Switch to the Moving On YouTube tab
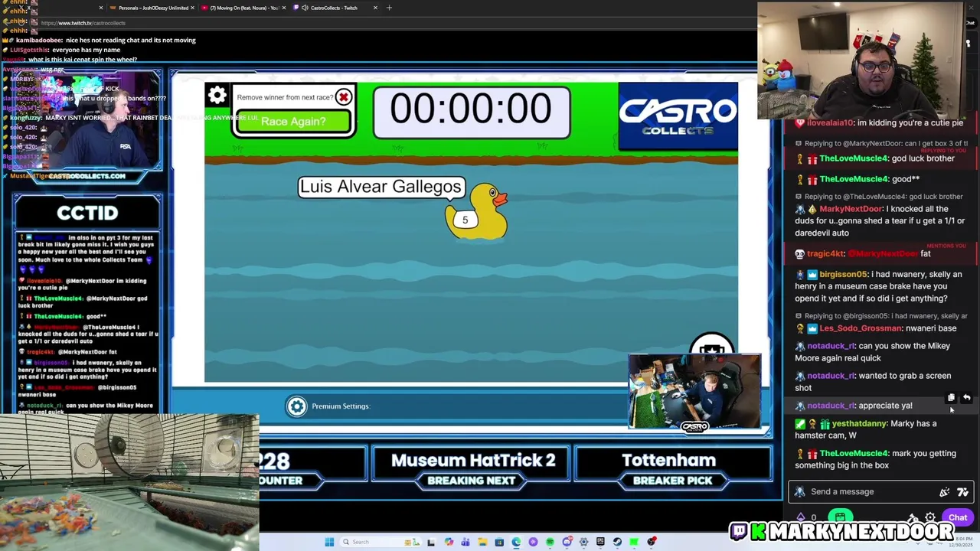 pos(241,8)
